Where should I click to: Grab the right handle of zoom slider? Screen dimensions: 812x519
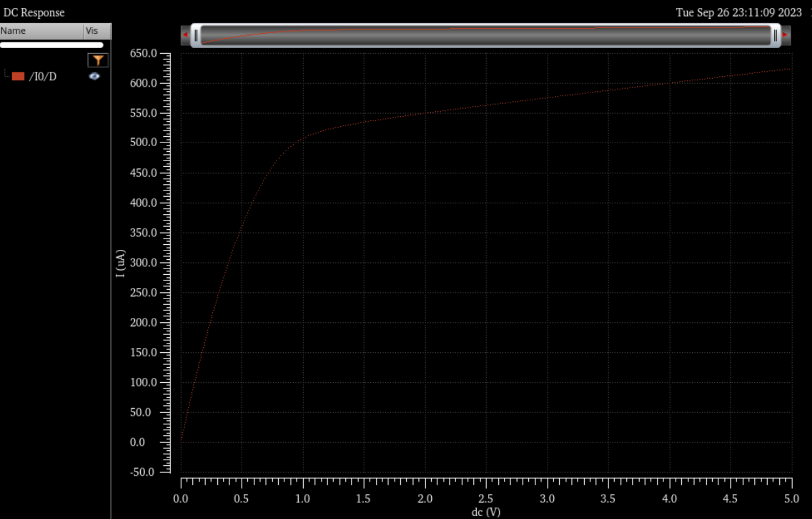pyautogui.click(x=775, y=35)
